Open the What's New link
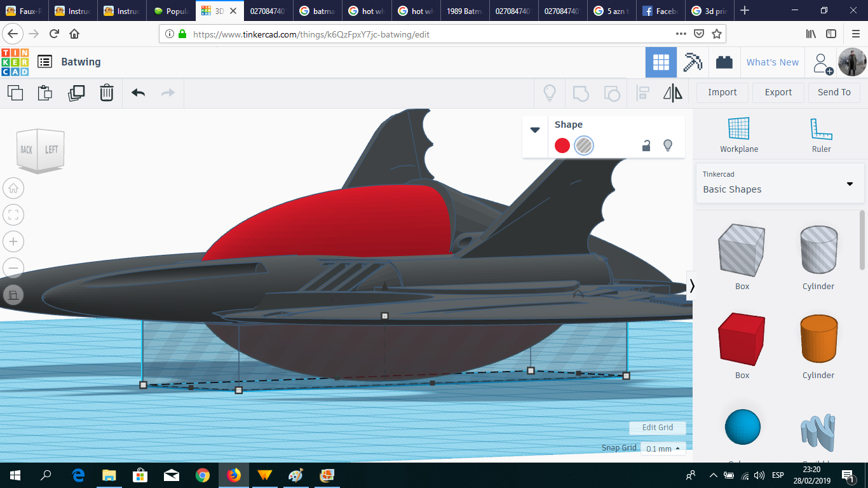Screen dimensions: 868x488 773,62
